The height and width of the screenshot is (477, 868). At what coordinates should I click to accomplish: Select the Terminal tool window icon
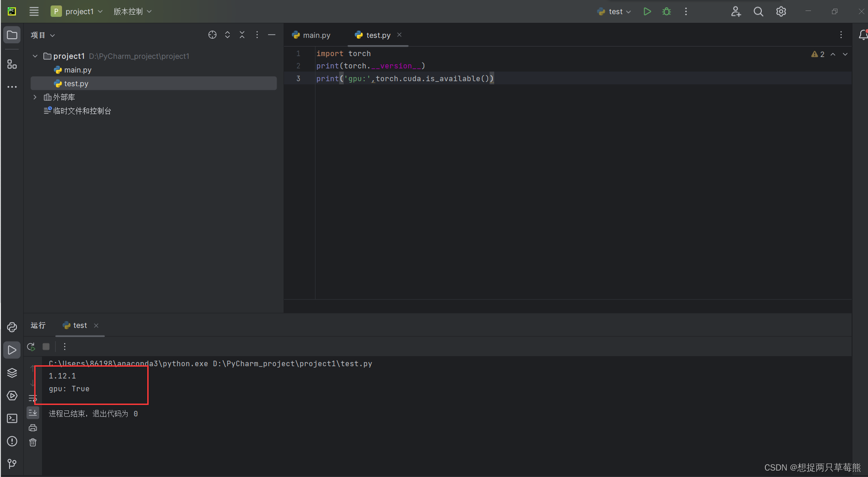(12, 418)
